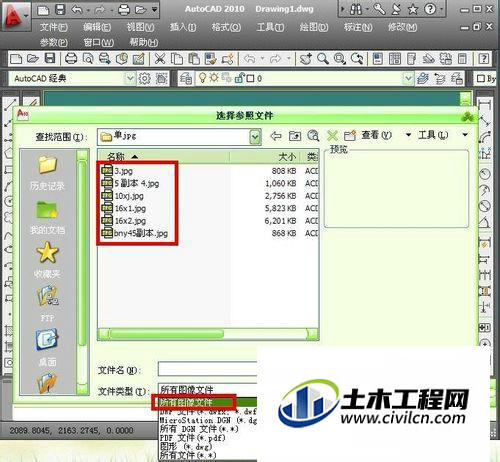Sort by 名称 column header
The image size is (500, 462).
tap(164, 157)
